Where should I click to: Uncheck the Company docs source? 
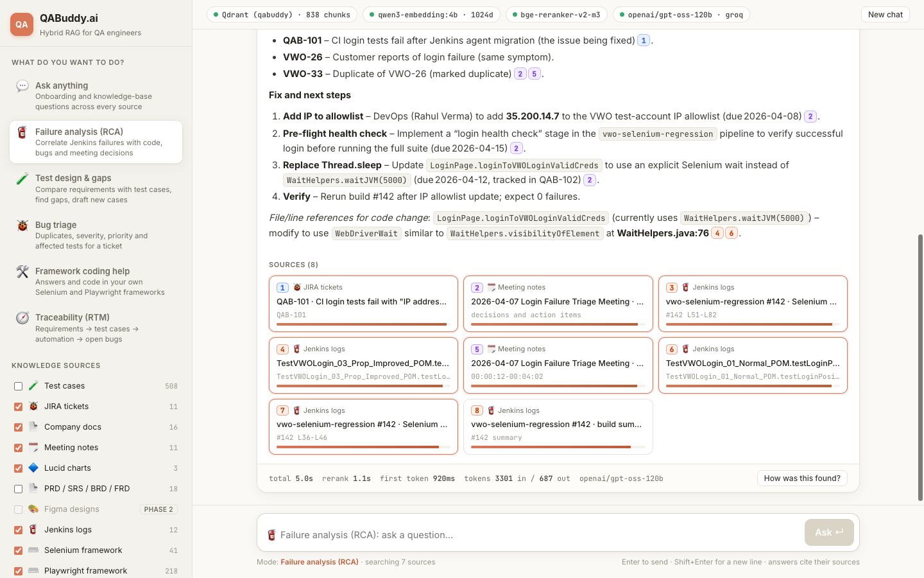pyautogui.click(x=18, y=427)
